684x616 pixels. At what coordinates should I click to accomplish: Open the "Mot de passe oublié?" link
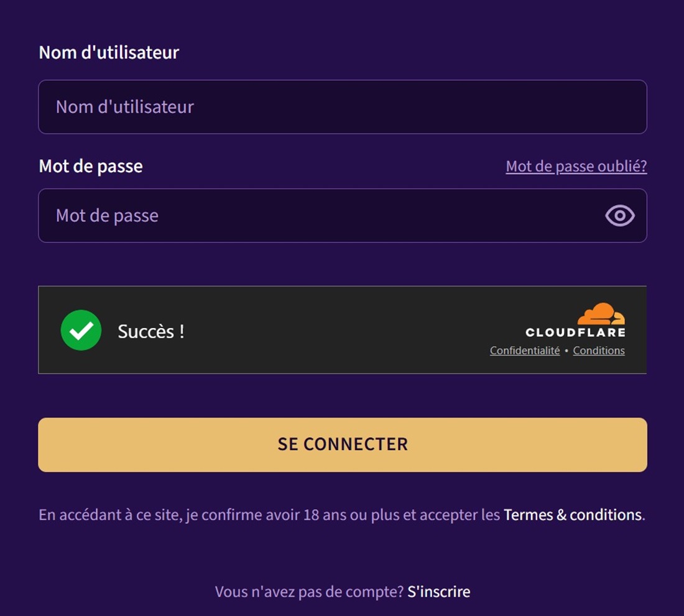[576, 166]
